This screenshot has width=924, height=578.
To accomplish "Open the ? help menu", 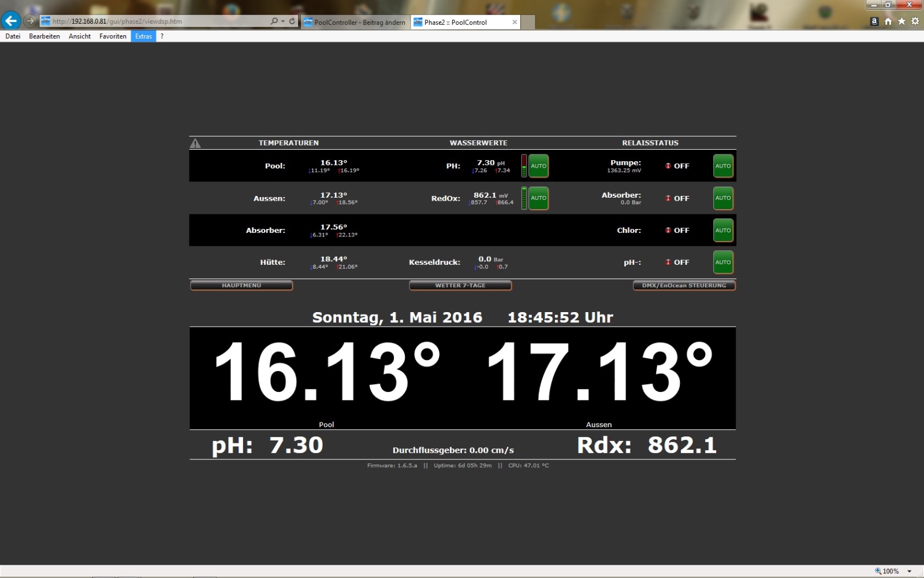I will [162, 36].
